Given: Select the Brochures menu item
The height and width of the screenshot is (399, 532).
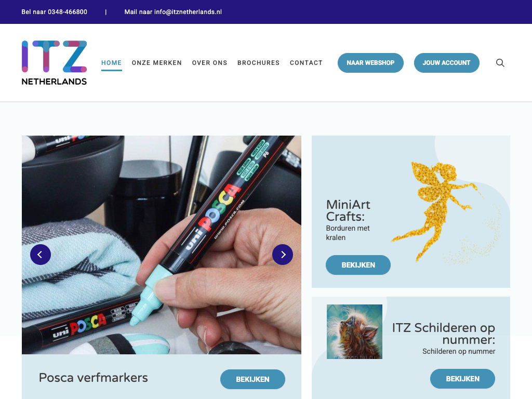Looking at the screenshot, I should [259, 63].
